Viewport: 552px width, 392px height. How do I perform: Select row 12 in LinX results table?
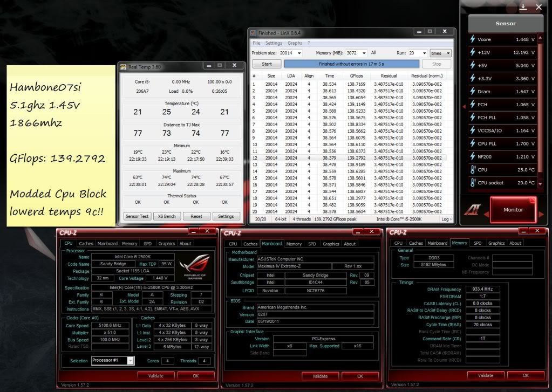[349, 158]
